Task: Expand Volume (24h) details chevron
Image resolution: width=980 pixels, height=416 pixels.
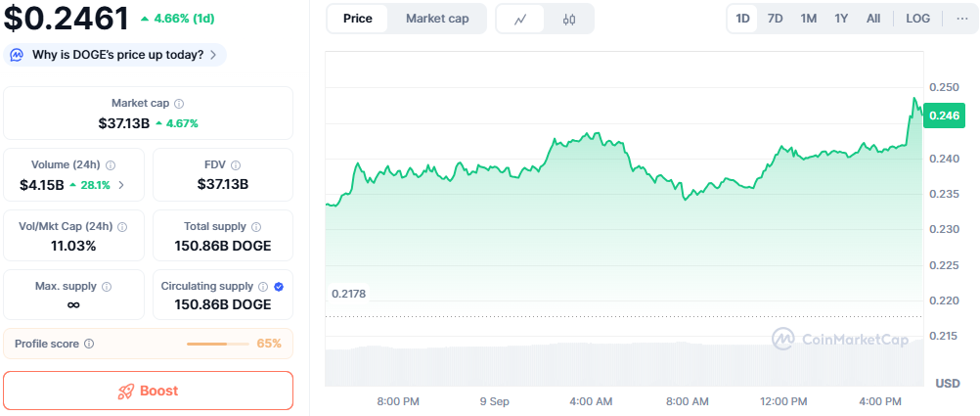Action: (x=121, y=184)
